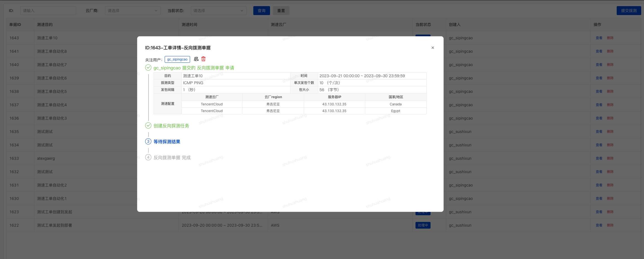Delete follower with red trash icon
This screenshot has width=644, height=259.
pyautogui.click(x=203, y=59)
